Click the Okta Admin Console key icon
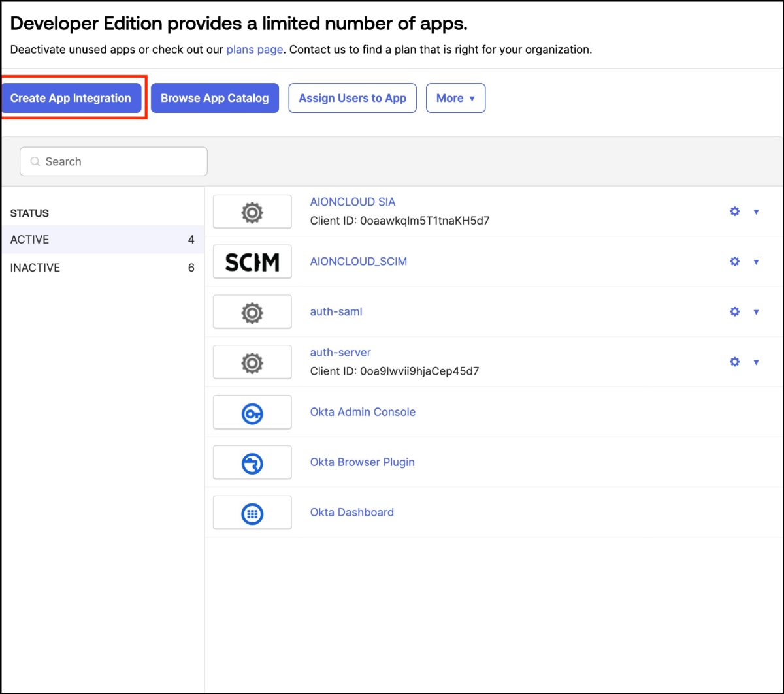The image size is (784, 694). pos(252,413)
